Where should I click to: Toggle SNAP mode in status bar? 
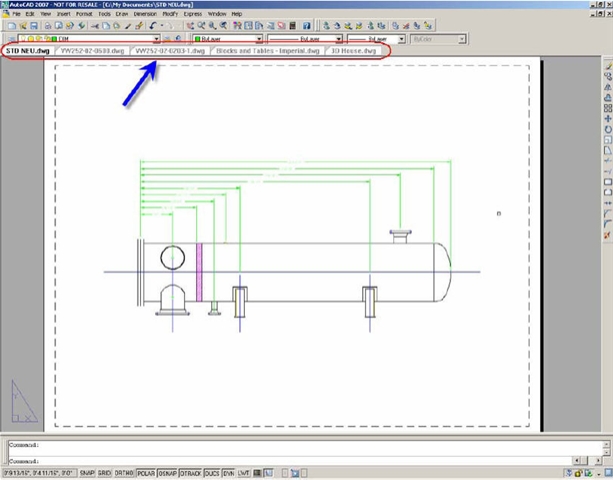click(87, 473)
